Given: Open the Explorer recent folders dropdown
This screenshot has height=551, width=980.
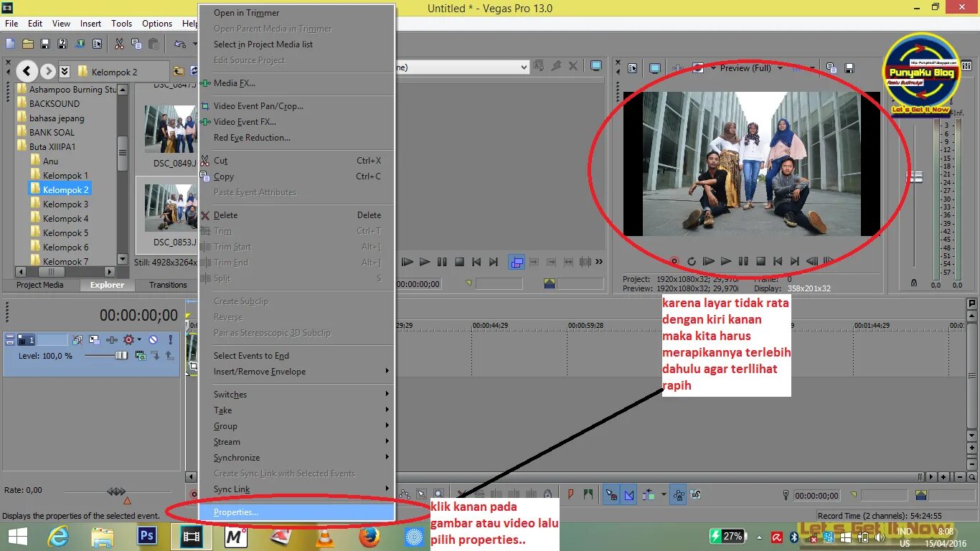Looking at the screenshot, I should coord(65,71).
